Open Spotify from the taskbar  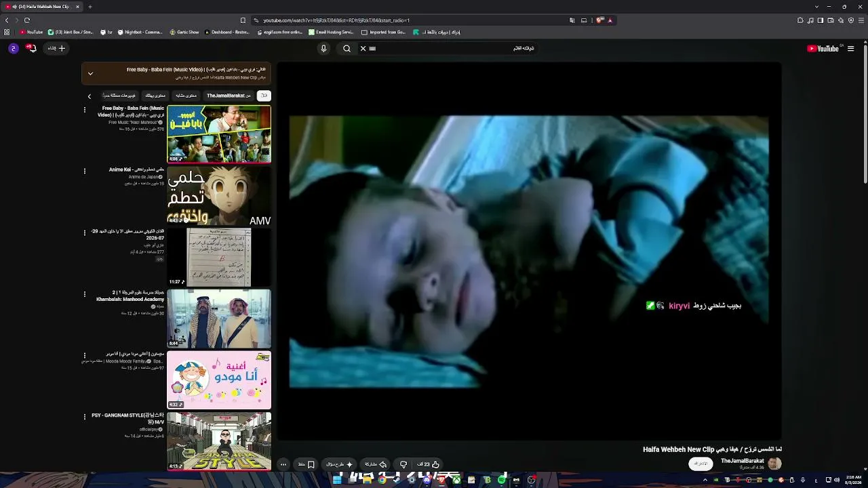coord(502,480)
